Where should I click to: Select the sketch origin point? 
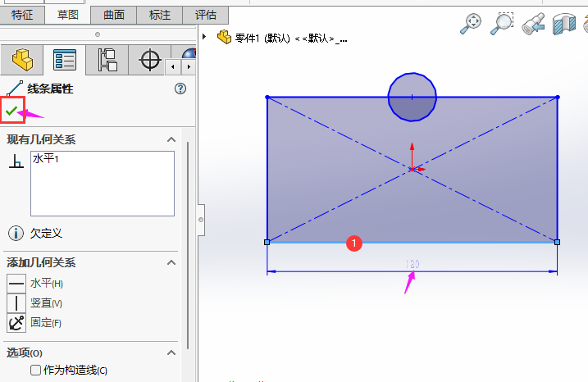(412, 170)
